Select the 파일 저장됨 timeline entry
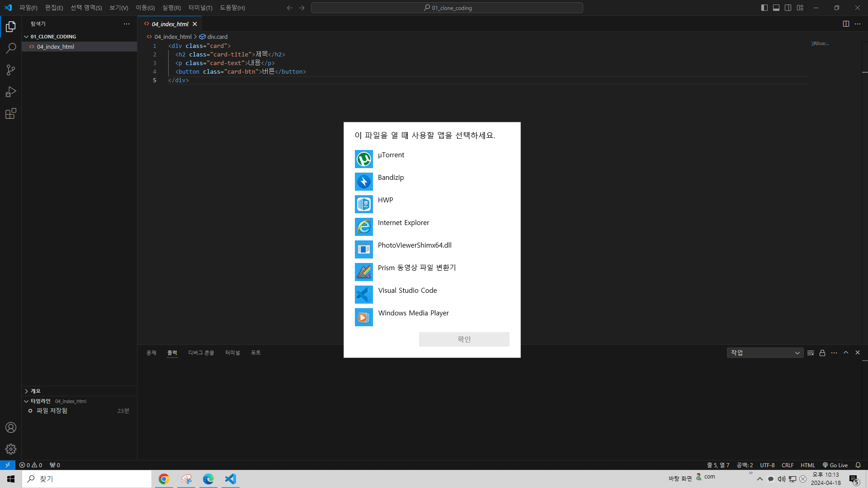 pyautogui.click(x=79, y=411)
